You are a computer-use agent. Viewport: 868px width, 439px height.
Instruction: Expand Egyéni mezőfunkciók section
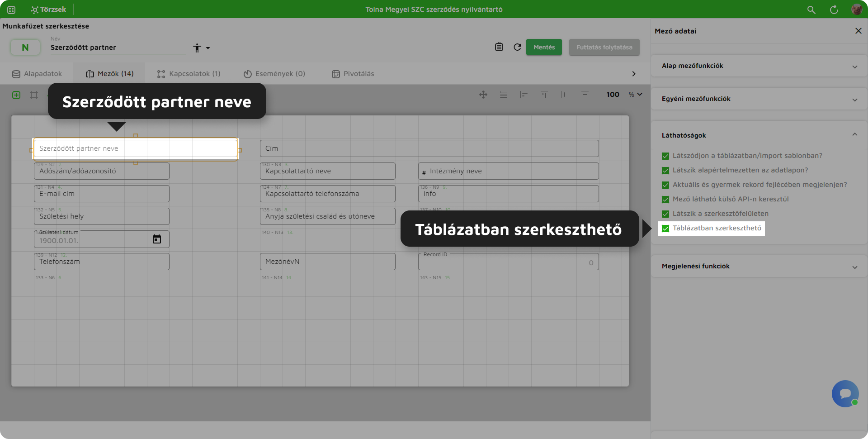point(759,99)
